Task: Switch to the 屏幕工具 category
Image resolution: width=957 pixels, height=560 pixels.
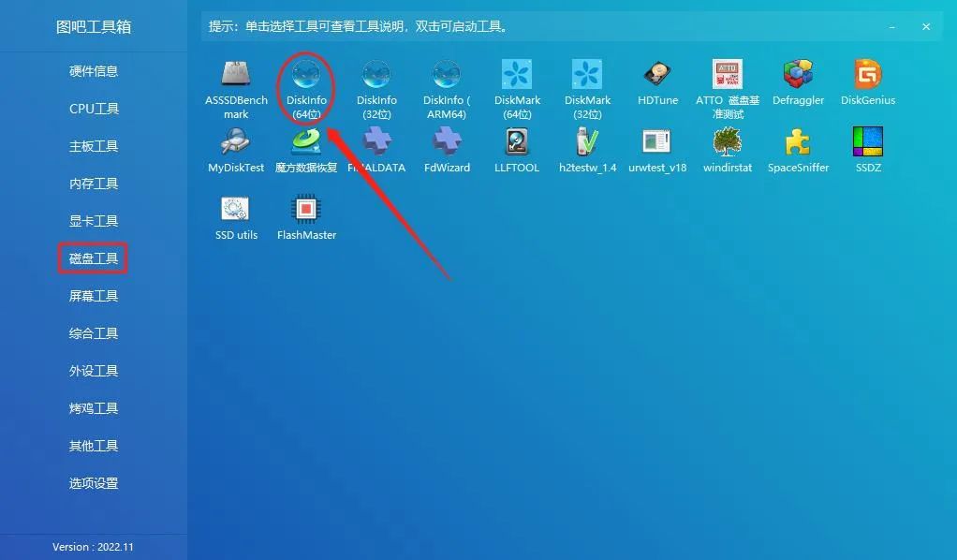Action: 93,296
